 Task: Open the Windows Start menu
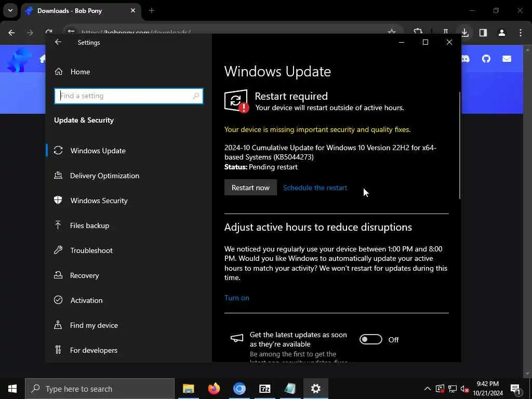click(12, 389)
